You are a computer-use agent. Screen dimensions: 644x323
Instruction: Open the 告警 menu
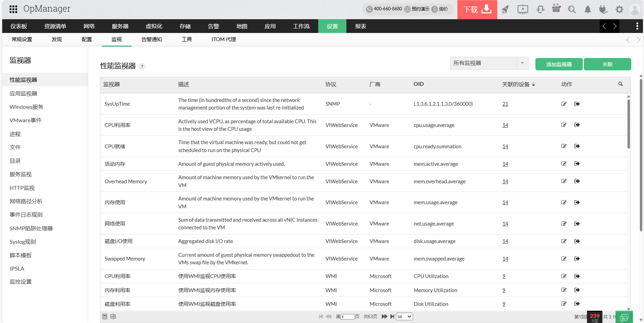(213, 26)
